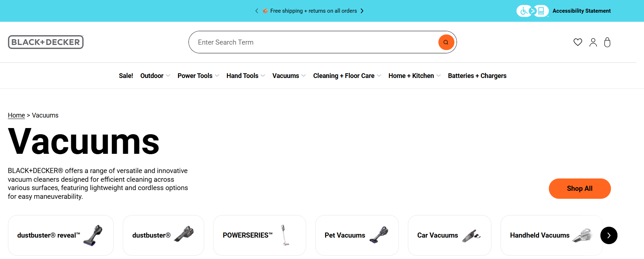This screenshot has width=644, height=259.
Task: Show next promo banner message
Action: click(362, 11)
